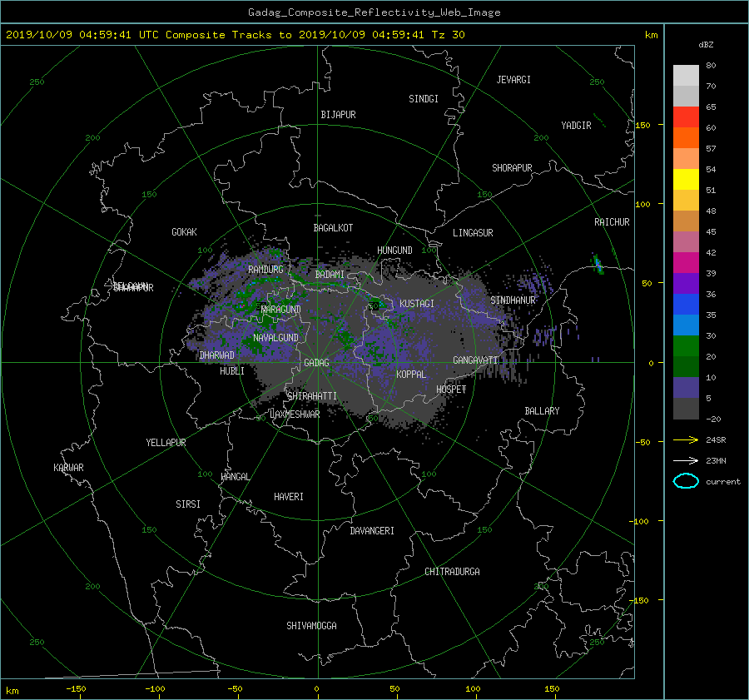Viewport: 749px width, 700px height.
Task: Click the white 23MN track arrow in legend
Action: click(686, 460)
